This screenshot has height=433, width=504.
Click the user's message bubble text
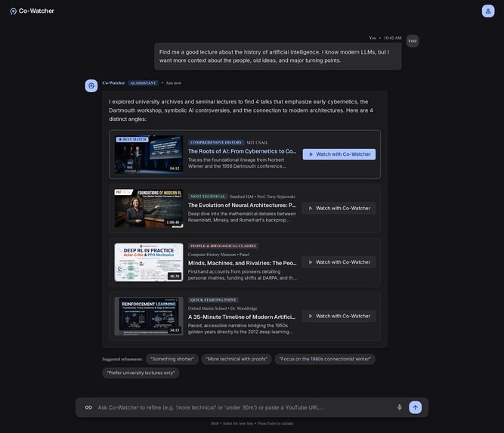(x=274, y=56)
